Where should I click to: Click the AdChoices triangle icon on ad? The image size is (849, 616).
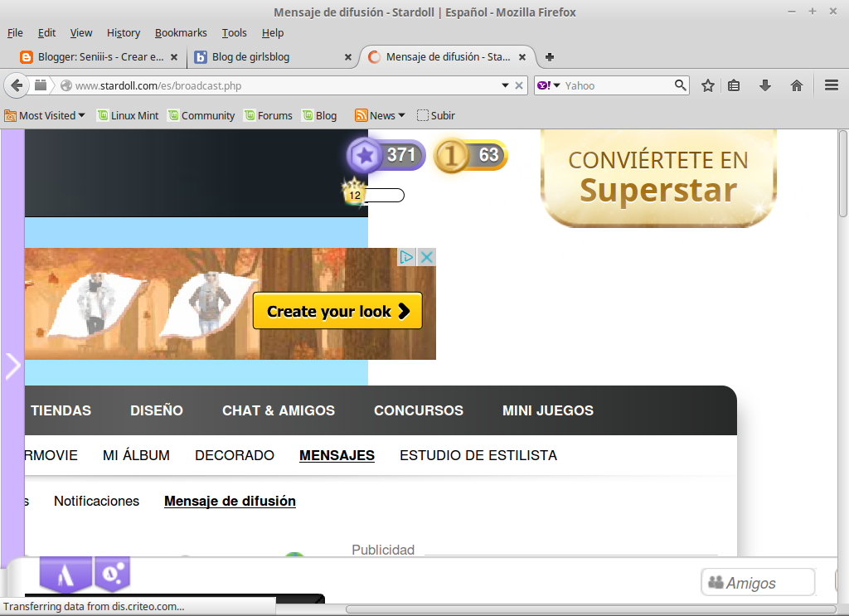pyautogui.click(x=406, y=256)
